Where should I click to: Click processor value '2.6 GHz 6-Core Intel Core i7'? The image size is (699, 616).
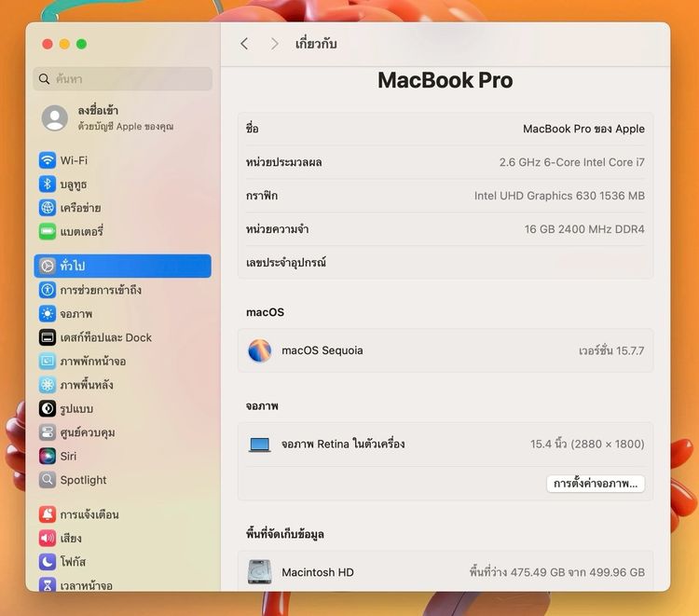572,162
